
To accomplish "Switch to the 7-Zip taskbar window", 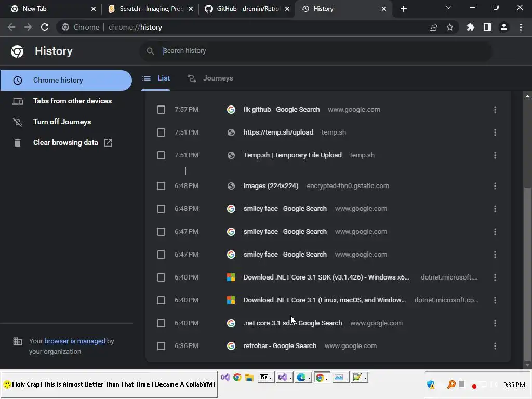I will coord(265,377).
